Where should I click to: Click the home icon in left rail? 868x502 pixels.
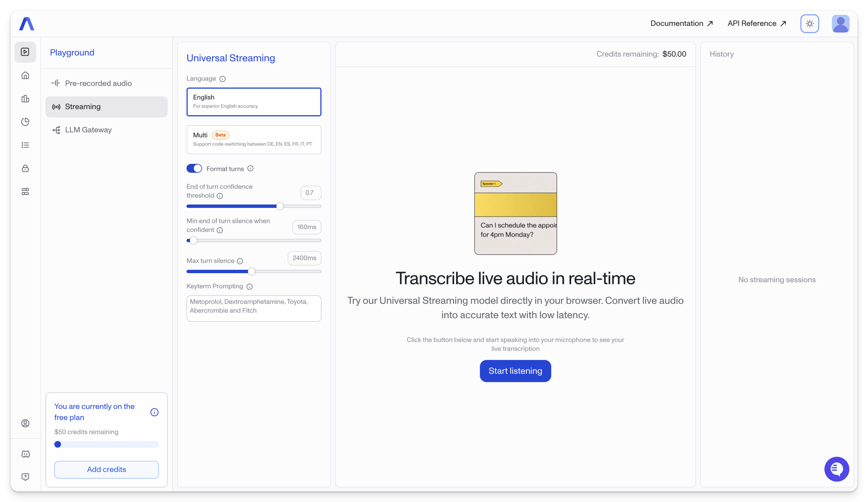25,75
